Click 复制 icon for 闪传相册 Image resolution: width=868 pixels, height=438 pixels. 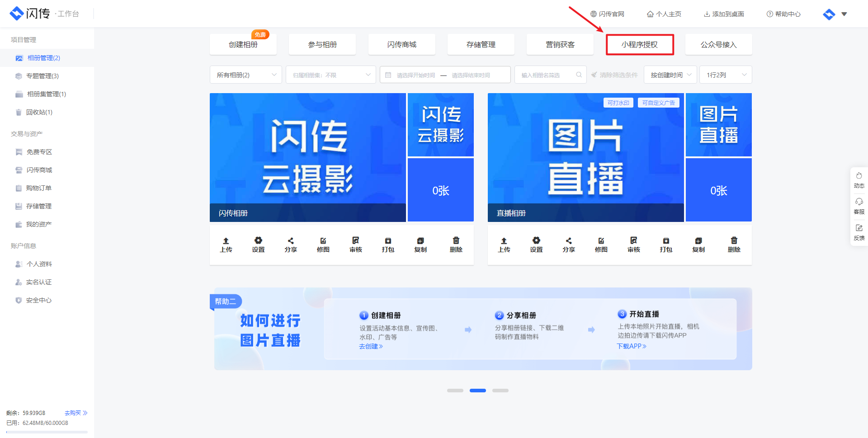(x=420, y=245)
